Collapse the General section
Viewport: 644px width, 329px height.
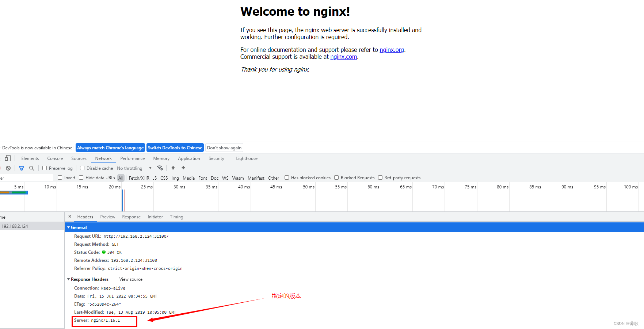68,227
